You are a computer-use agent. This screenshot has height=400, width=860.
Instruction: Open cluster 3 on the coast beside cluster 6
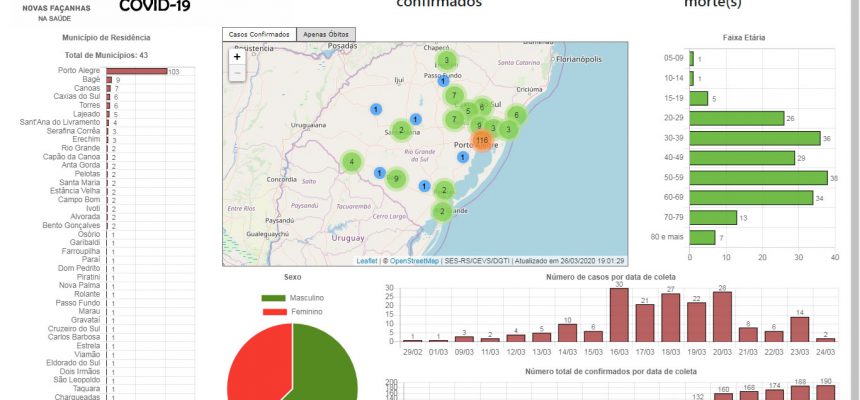coord(508,129)
